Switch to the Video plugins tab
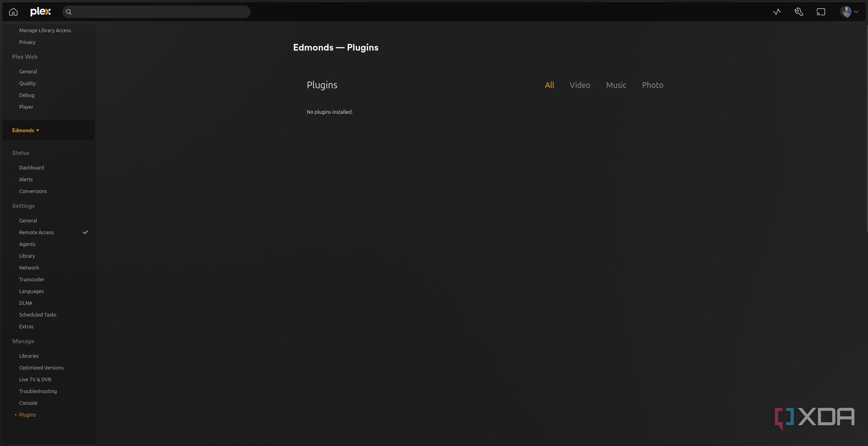Viewport: 868px width, 446px height. click(579, 85)
